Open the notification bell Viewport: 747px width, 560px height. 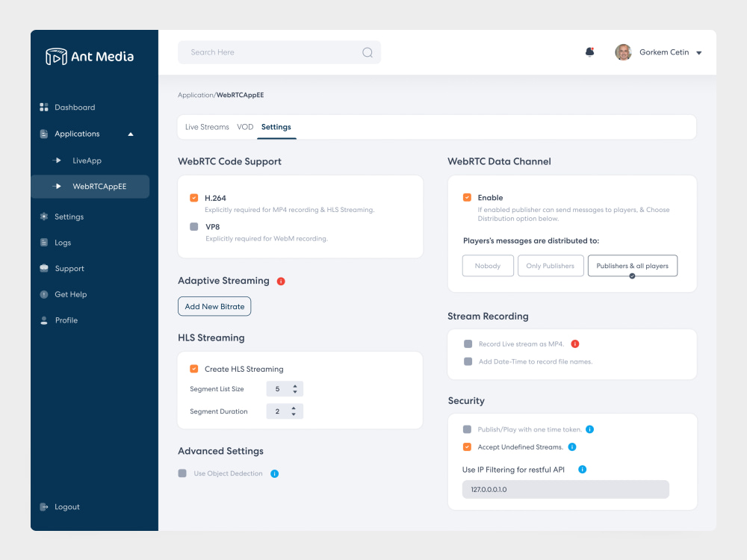pos(590,52)
